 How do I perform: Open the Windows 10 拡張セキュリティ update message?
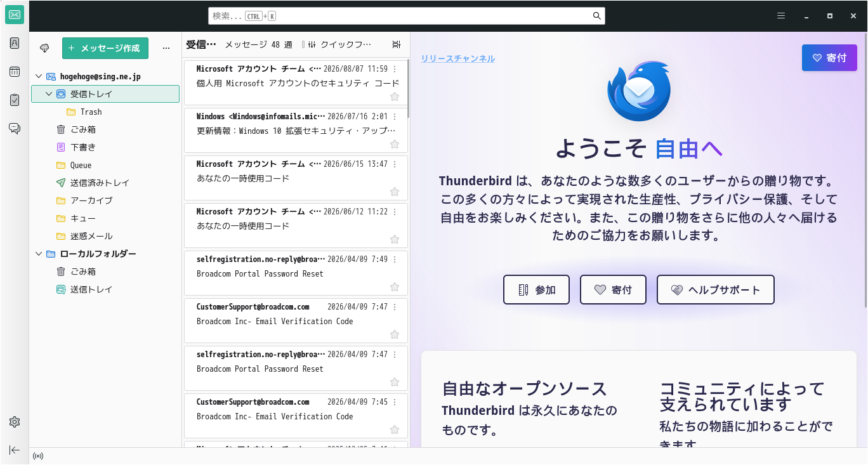[x=296, y=130]
